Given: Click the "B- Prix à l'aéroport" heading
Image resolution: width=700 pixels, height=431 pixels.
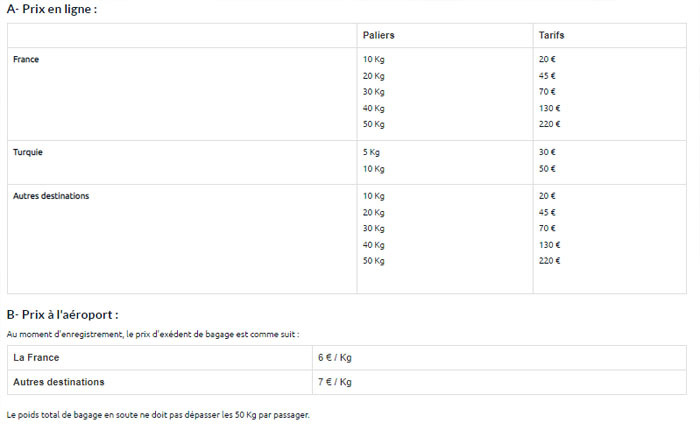Looking at the screenshot, I should tap(62, 314).
